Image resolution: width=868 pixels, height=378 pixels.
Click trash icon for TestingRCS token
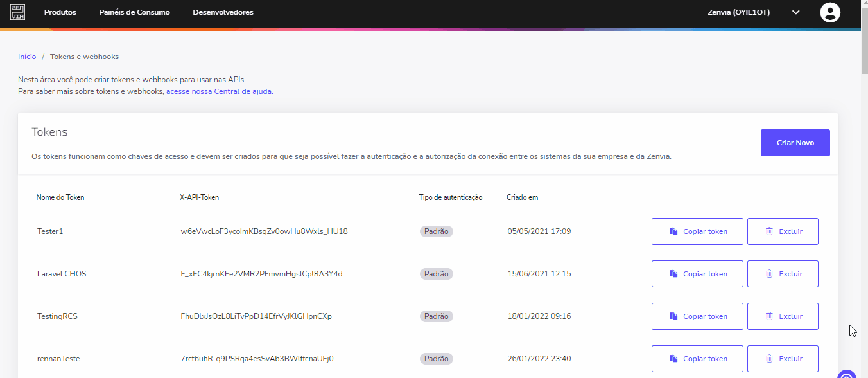(769, 316)
